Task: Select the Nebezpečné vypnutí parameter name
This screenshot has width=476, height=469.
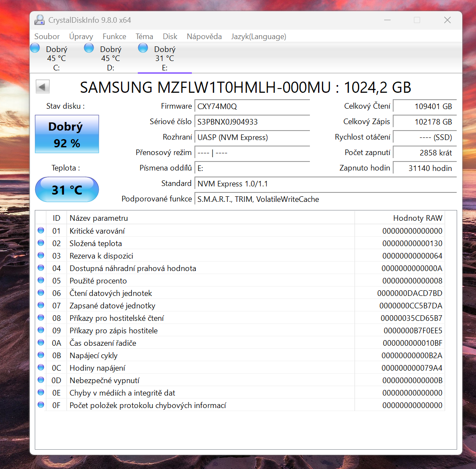Action: pos(104,380)
